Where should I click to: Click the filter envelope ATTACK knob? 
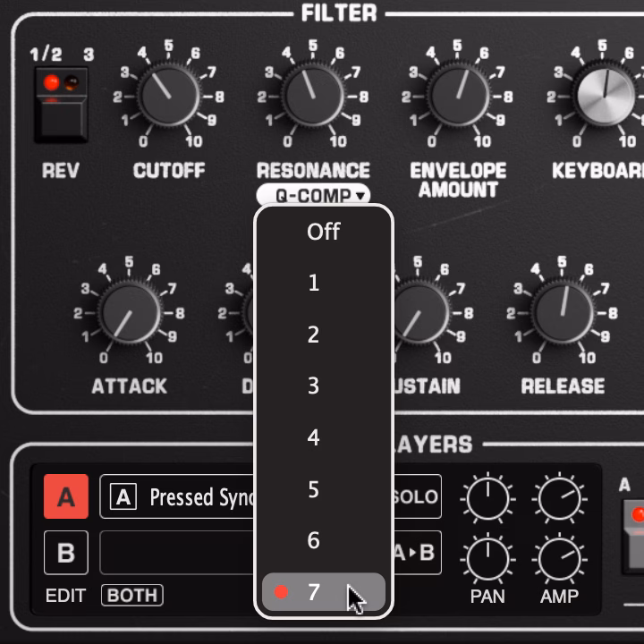tap(130, 312)
